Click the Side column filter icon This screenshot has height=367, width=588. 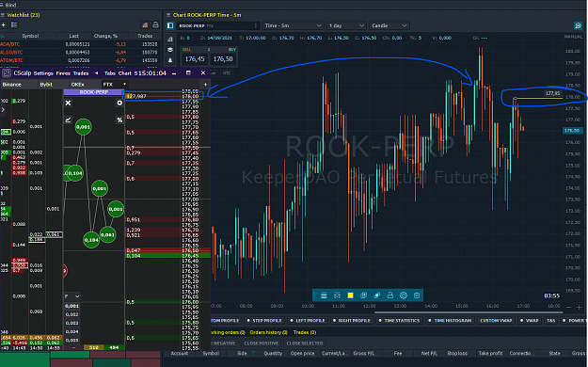tap(253, 354)
